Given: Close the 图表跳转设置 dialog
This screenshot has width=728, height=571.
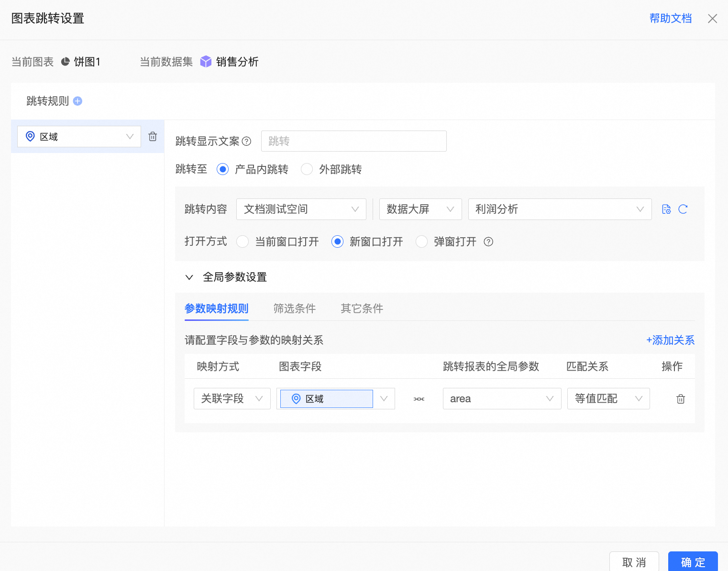Looking at the screenshot, I should (713, 18).
